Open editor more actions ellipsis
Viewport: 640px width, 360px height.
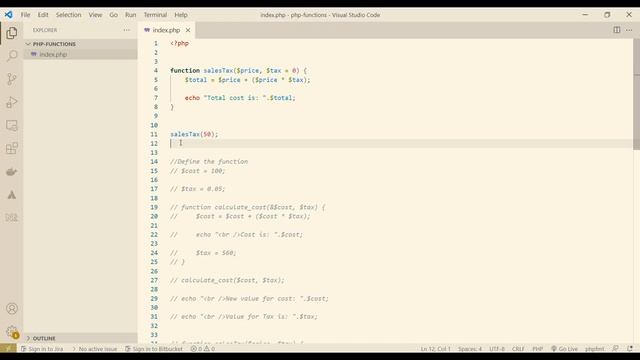(x=629, y=30)
